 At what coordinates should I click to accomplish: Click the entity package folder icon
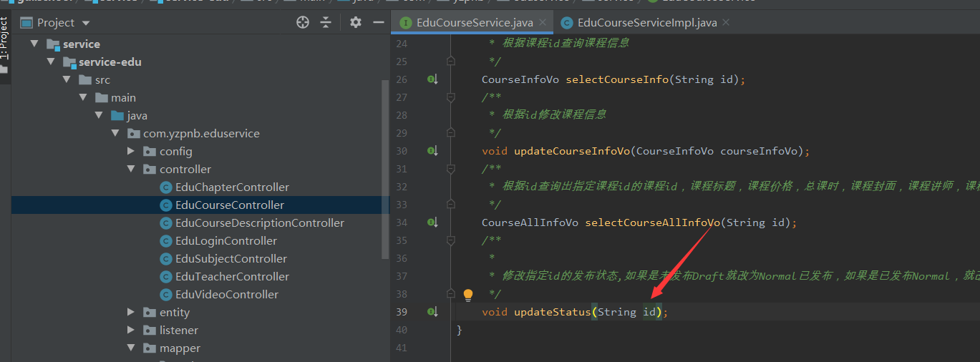[150, 313]
